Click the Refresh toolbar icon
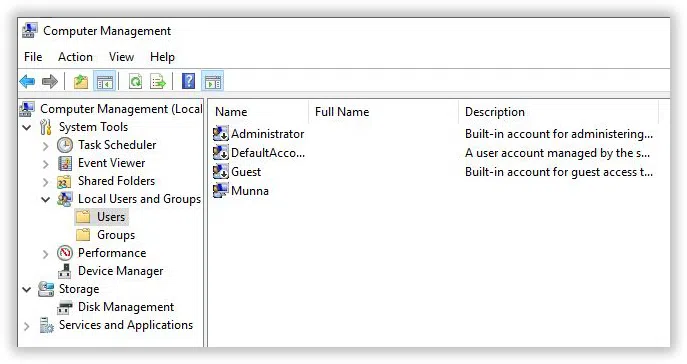The image size is (687, 364). pyautogui.click(x=135, y=81)
